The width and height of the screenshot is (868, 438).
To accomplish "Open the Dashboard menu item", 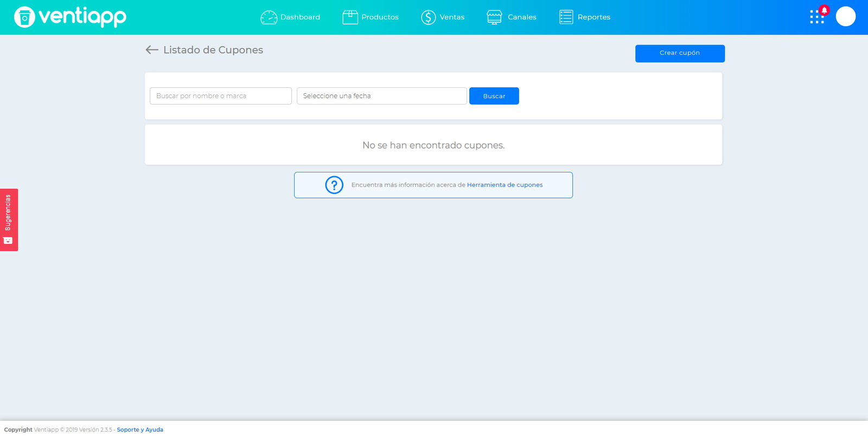I will click(290, 17).
